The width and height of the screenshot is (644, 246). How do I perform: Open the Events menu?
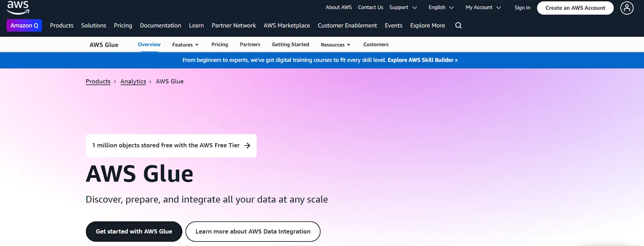click(x=394, y=25)
